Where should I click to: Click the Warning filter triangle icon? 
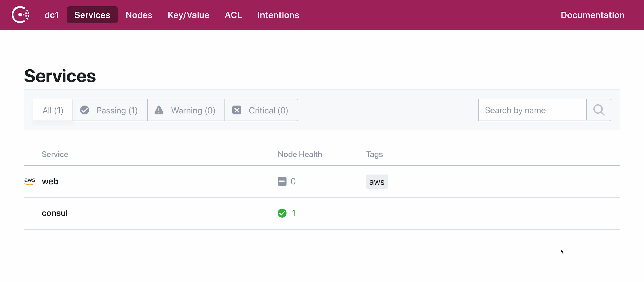click(x=159, y=110)
